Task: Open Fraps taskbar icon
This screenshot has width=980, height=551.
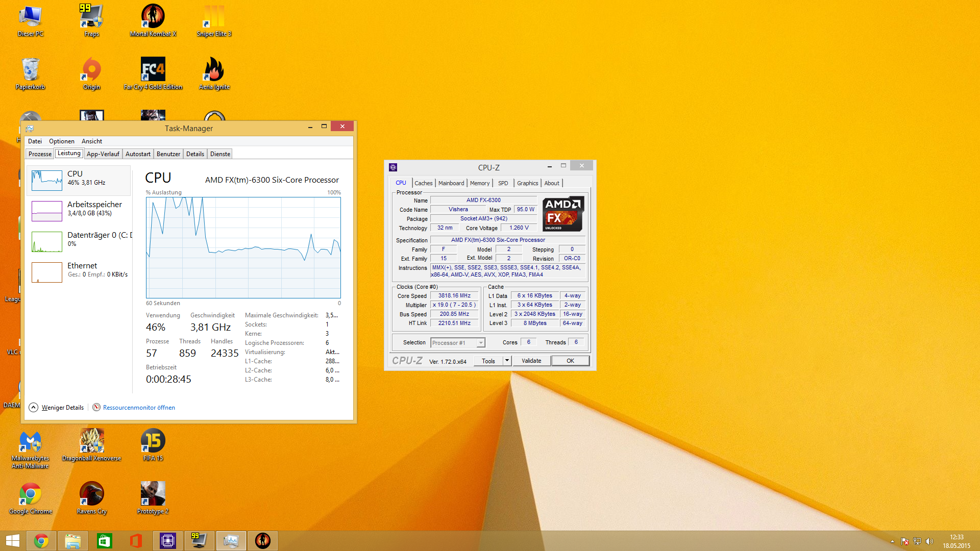Action: pos(199,540)
